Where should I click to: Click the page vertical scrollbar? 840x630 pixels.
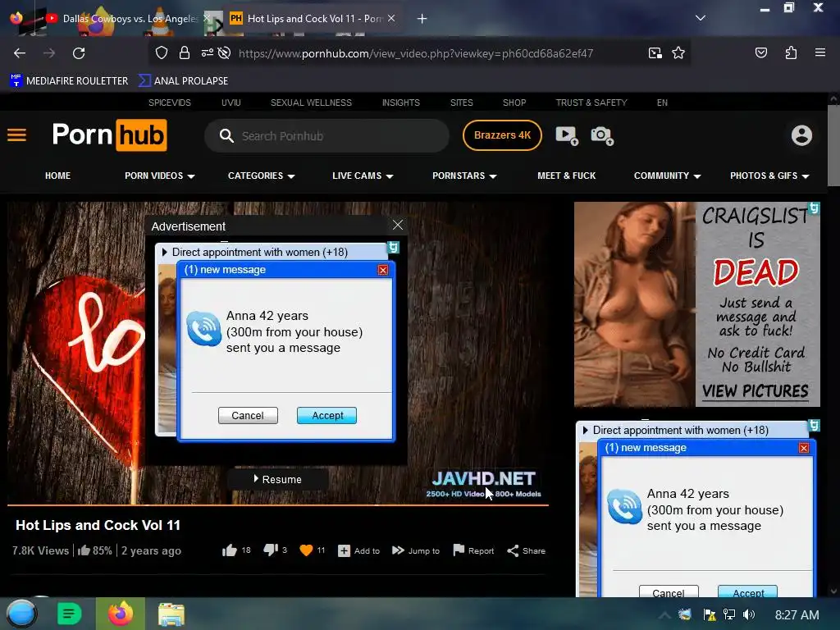point(833,144)
